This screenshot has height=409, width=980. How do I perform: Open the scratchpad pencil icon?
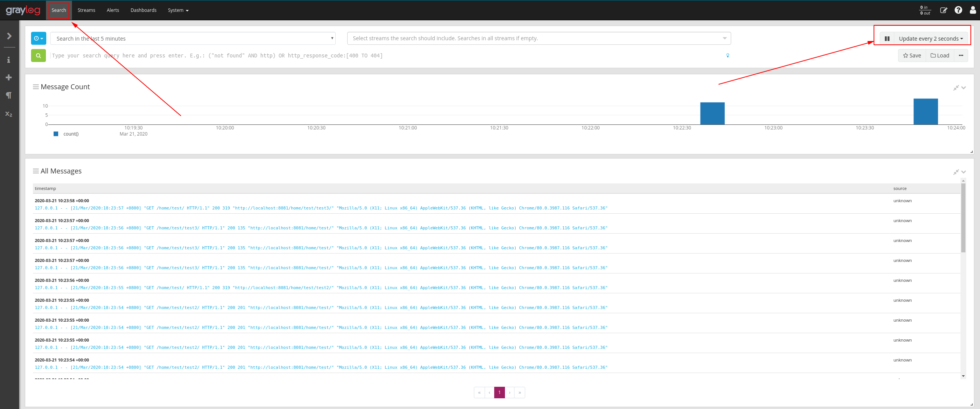944,10
